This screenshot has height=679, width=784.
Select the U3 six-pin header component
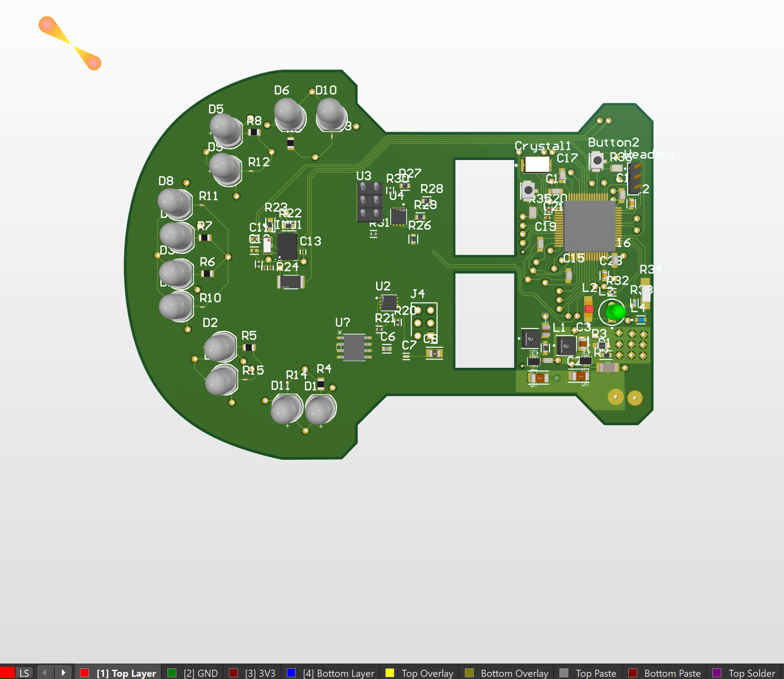coord(369,201)
